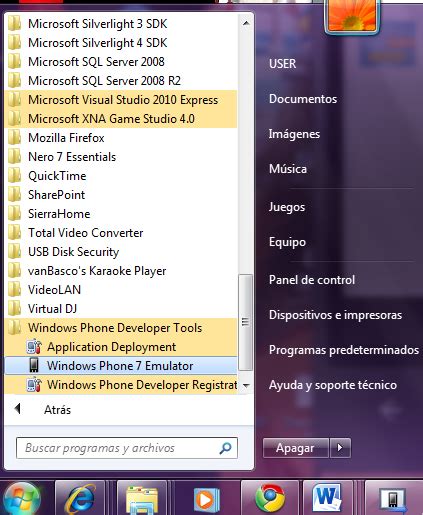Click the Buscar programas y archivos search box
Screen dimensions: 423x515
pyautogui.click(x=127, y=448)
